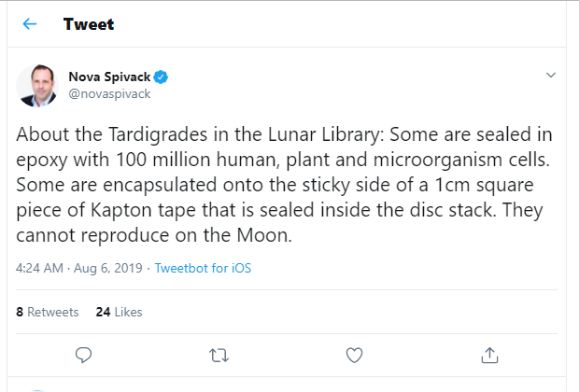Click the blue verified badge checkmark
The width and height of the screenshot is (579, 392).
[x=161, y=77]
